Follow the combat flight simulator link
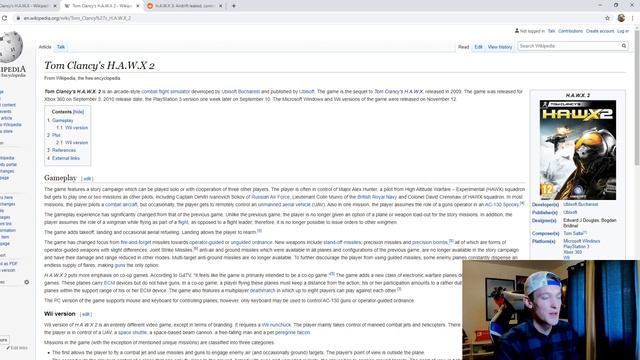The width and height of the screenshot is (640, 360). [165, 91]
